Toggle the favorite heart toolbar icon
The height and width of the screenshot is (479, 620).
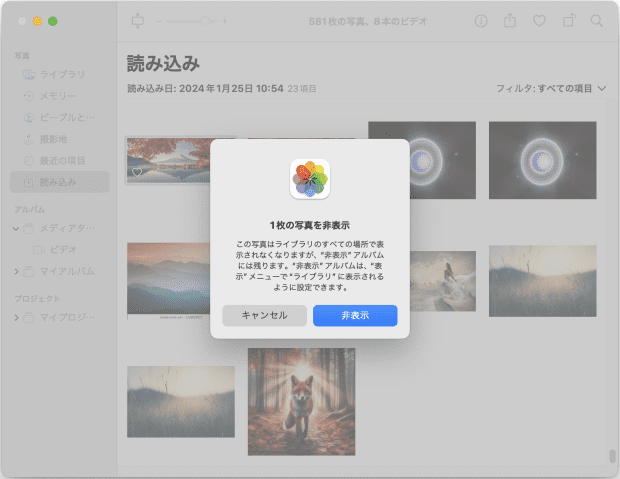(x=539, y=21)
